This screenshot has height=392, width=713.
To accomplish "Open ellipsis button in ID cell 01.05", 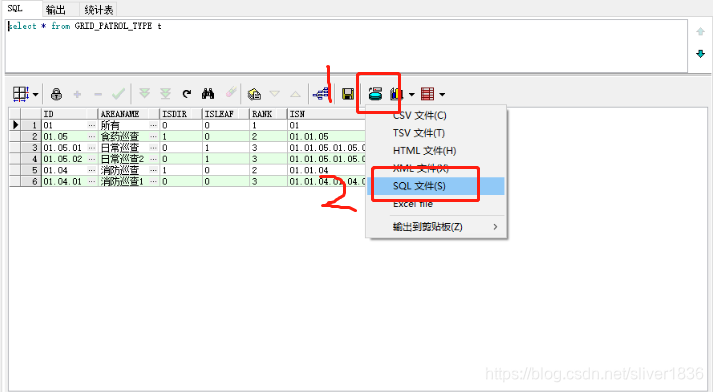I will [x=92, y=136].
